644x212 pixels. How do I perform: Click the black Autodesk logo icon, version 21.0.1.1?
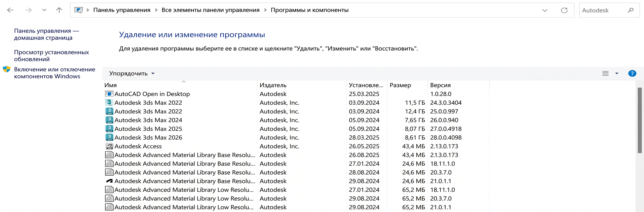coord(109,181)
